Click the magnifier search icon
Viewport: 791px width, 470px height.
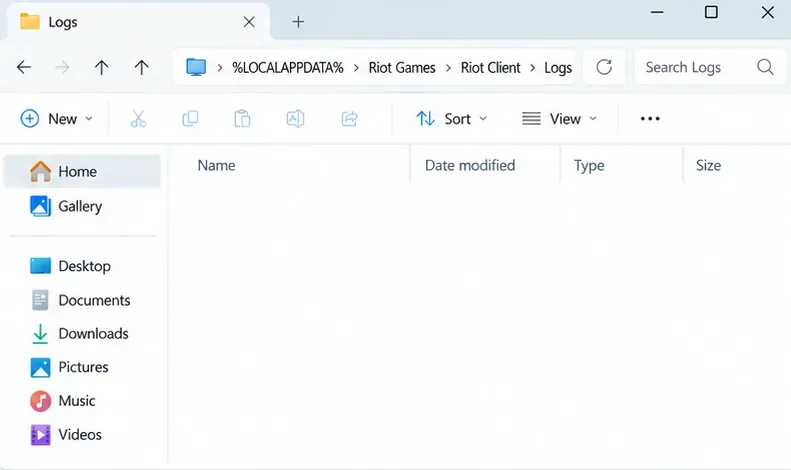[x=765, y=67]
